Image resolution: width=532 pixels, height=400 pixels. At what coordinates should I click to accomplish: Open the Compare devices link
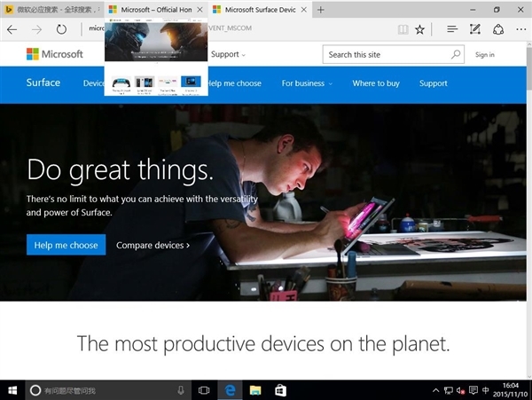pyautogui.click(x=153, y=245)
